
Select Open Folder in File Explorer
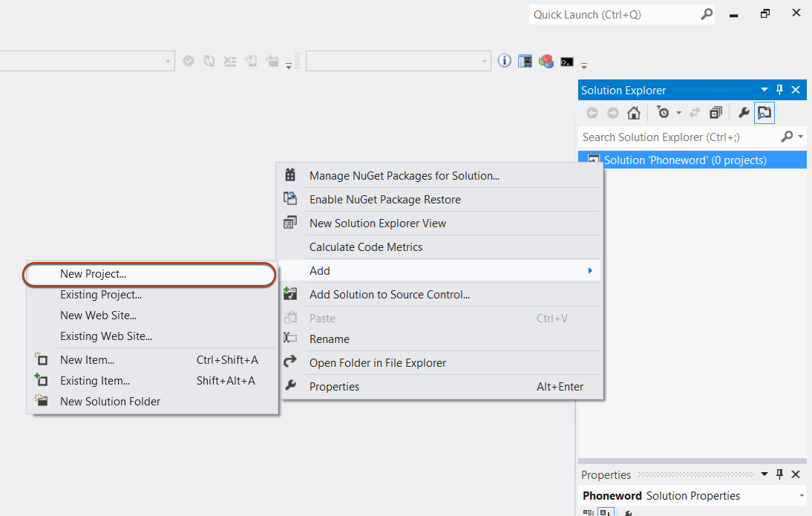coord(377,363)
